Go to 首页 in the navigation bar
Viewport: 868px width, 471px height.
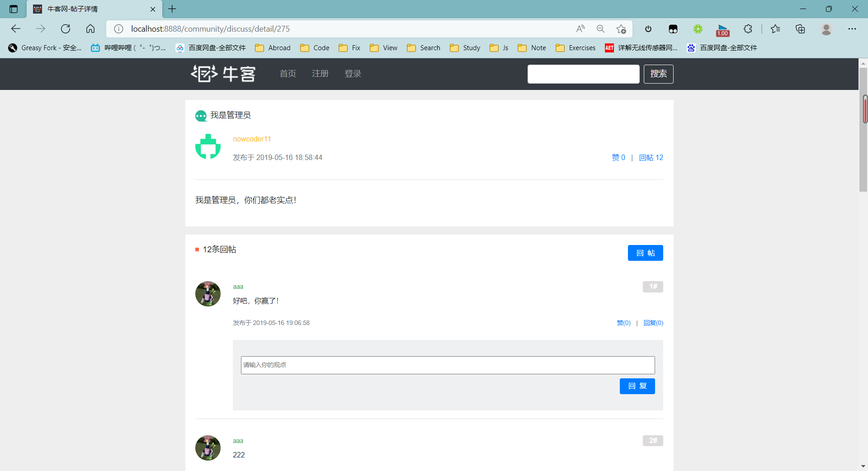tap(288, 74)
